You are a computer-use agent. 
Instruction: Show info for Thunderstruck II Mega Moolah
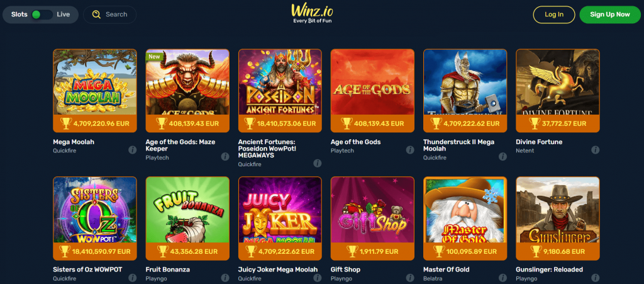coord(502,157)
